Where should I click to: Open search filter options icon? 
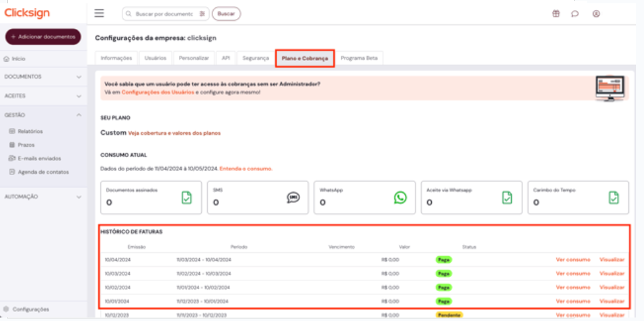(x=202, y=14)
